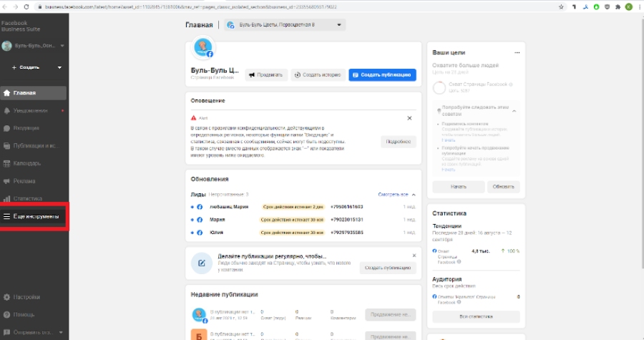Click the Продвигать button

(x=266, y=74)
